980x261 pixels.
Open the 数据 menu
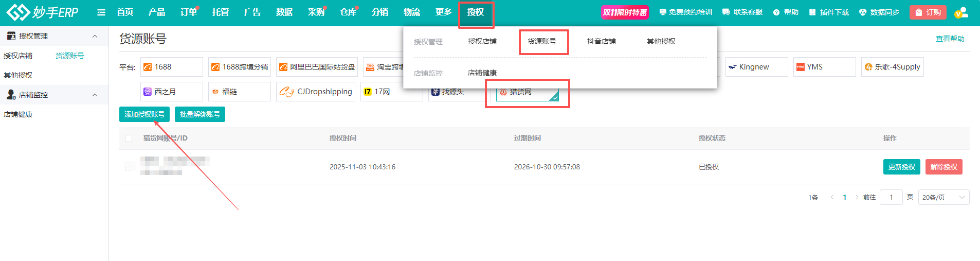[284, 12]
